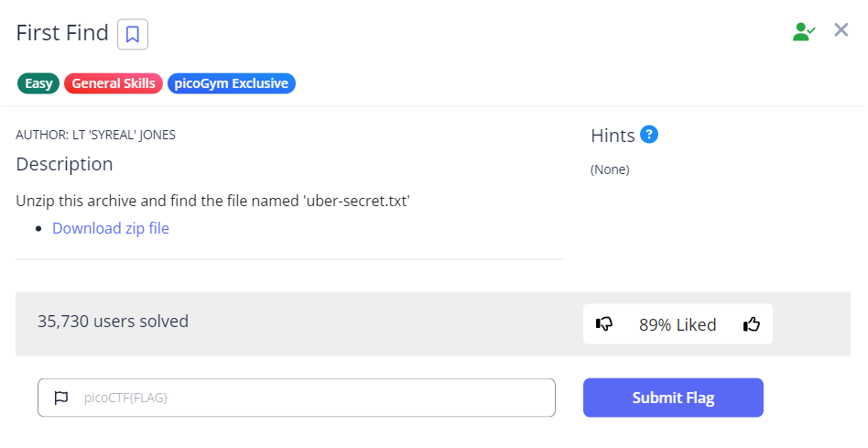Bookmark the First Find challenge

pyautogui.click(x=133, y=35)
